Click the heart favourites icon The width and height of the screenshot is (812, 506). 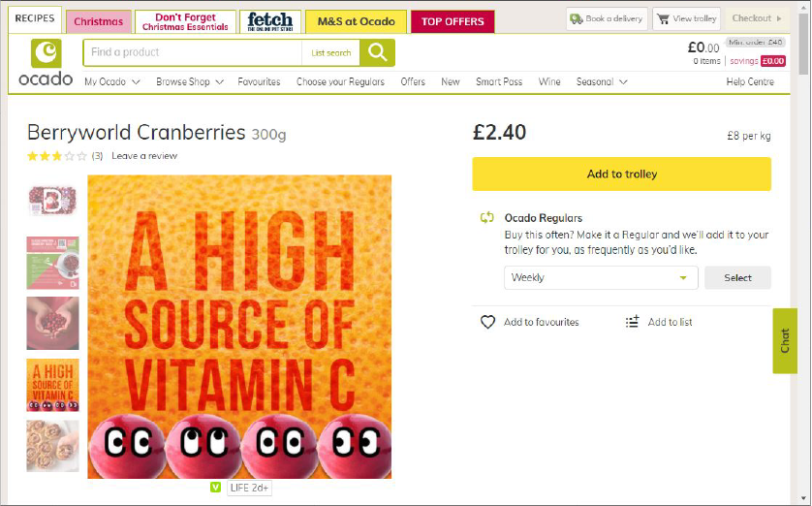[488, 322]
